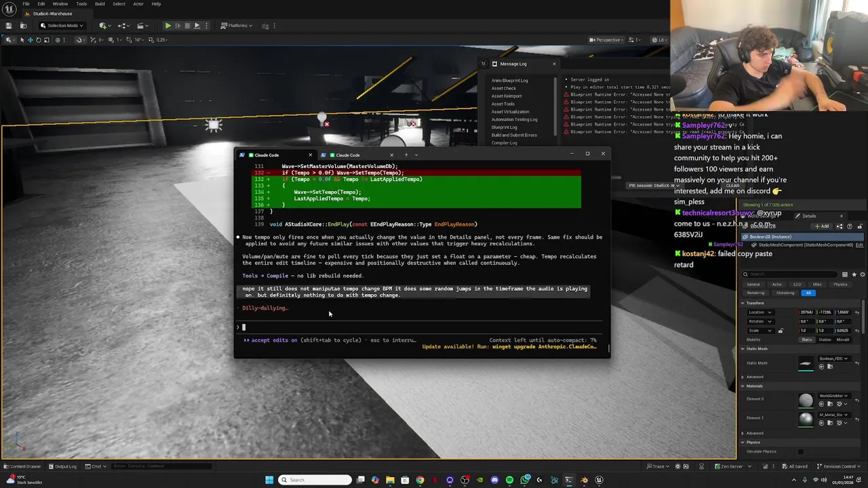Screen dimensions: 868x488
Task: Open a new terminal tab with plus button
Action: click(406, 155)
